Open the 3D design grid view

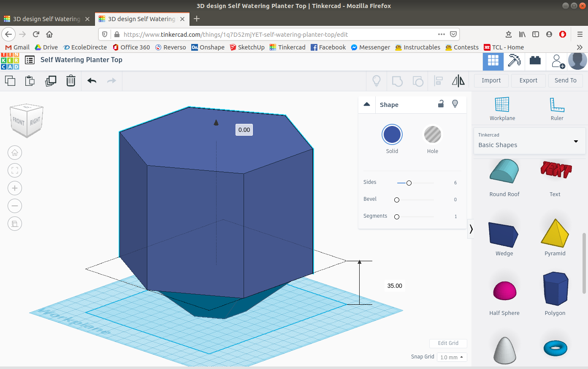point(493,61)
